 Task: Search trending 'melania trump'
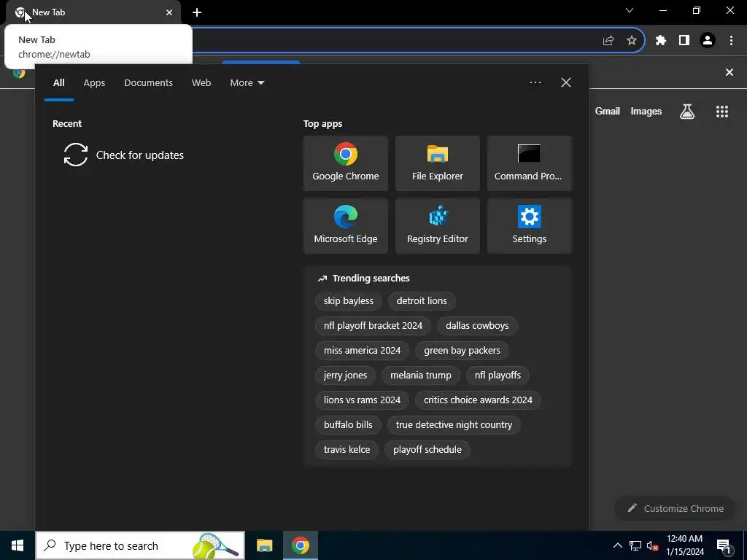pos(421,376)
